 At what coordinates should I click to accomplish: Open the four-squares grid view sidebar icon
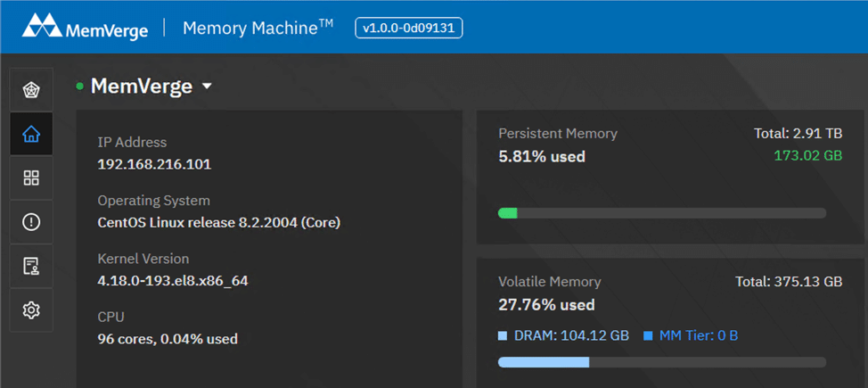pyautogui.click(x=31, y=177)
